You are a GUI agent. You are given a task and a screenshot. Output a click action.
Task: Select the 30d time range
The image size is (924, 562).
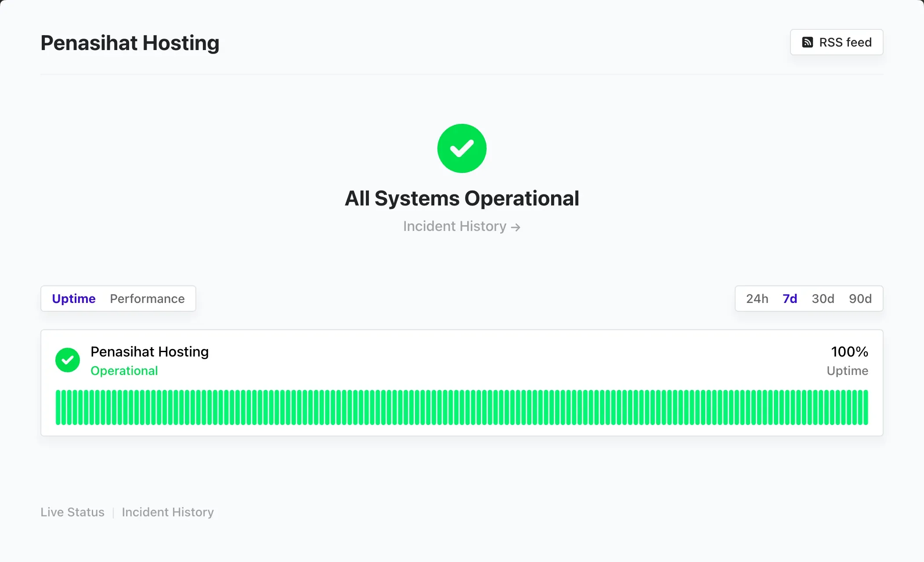(x=823, y=299)
